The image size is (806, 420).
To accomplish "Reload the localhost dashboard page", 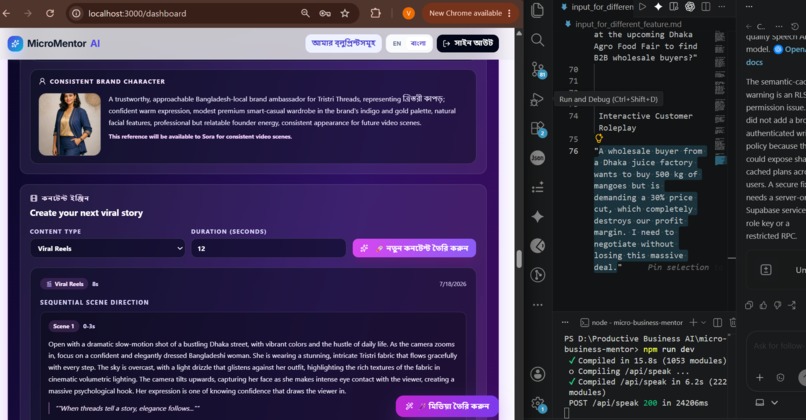I will [x=50, y=13].
